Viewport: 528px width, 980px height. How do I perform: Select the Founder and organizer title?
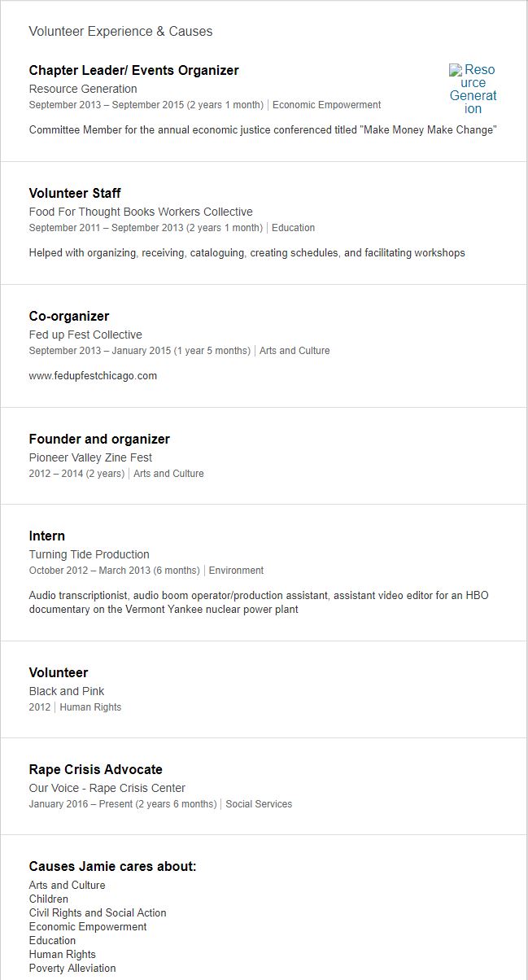click(x=99, y=440)
